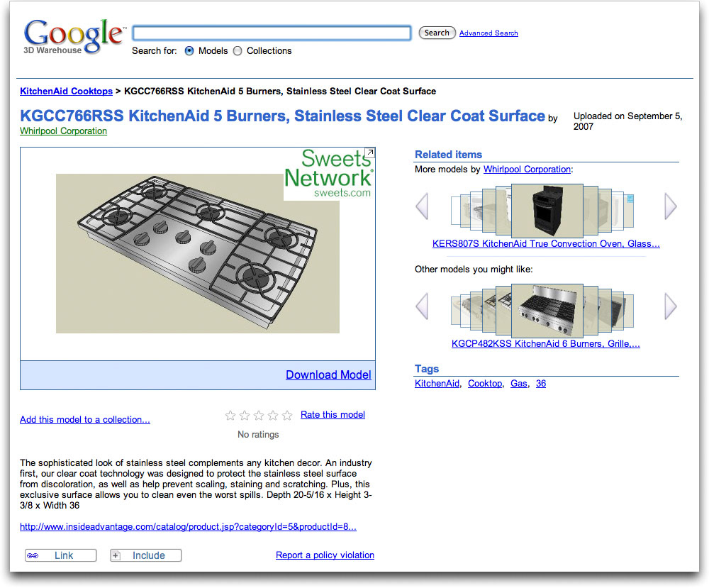Screen dimensions: 709x588
Task: Click the KGCC766RSS model title heading
Action: click(282, 116)
